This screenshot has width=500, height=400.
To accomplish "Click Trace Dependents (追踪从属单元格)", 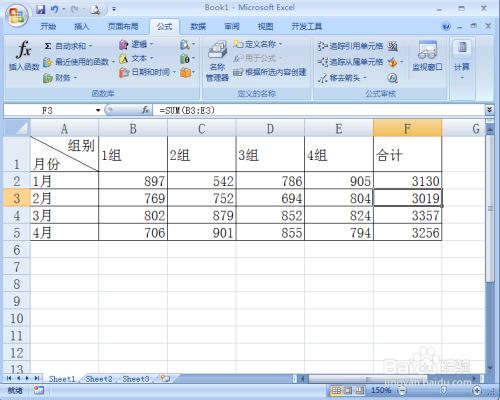I will (350, 62).
